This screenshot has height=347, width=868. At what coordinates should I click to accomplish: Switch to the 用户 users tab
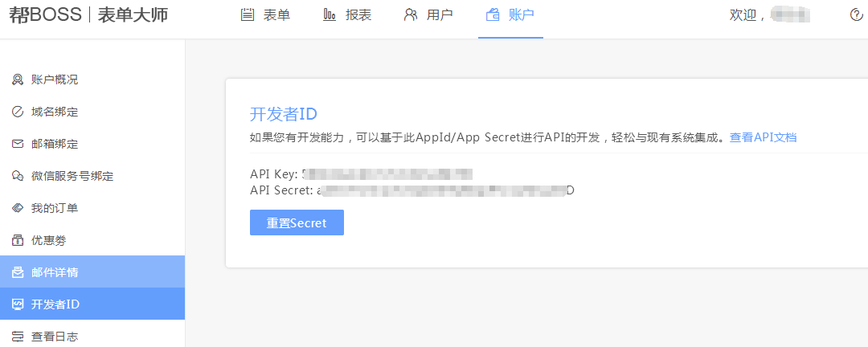[x=428, y=15]
